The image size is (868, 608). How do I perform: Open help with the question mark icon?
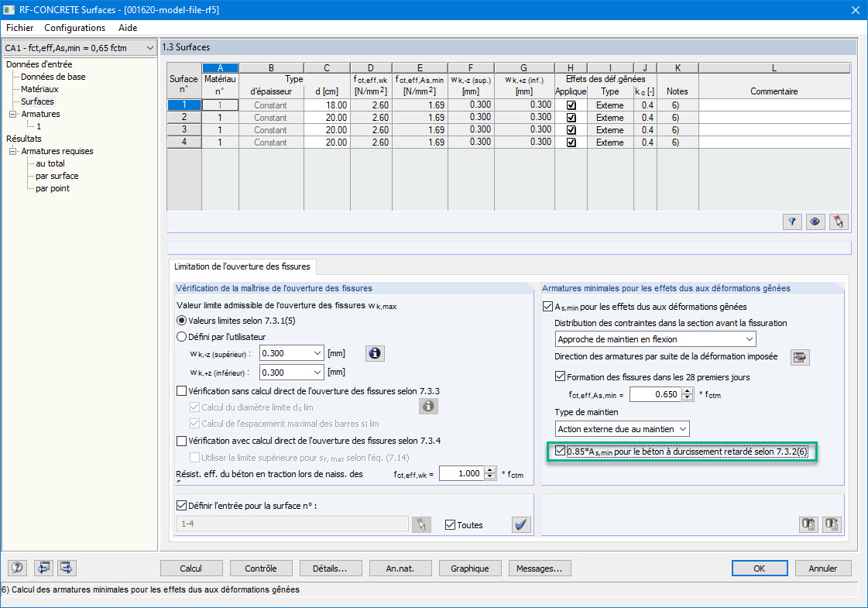coord(17,568)
